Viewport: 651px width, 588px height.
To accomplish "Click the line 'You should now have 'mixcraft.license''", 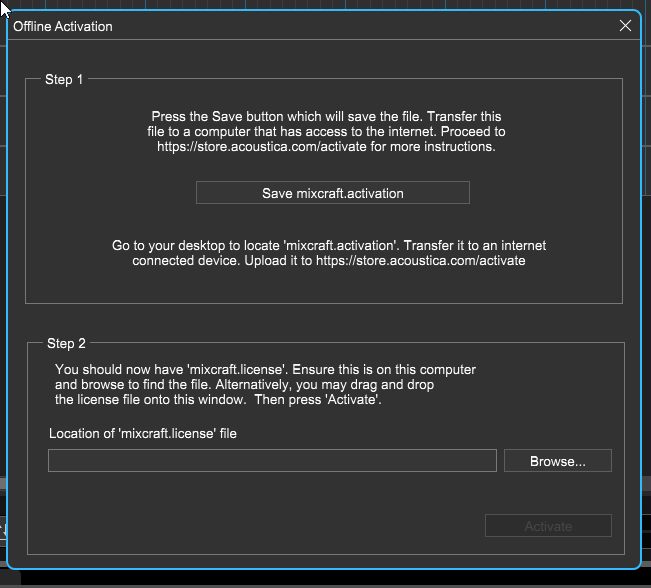I will click(265, 369).
